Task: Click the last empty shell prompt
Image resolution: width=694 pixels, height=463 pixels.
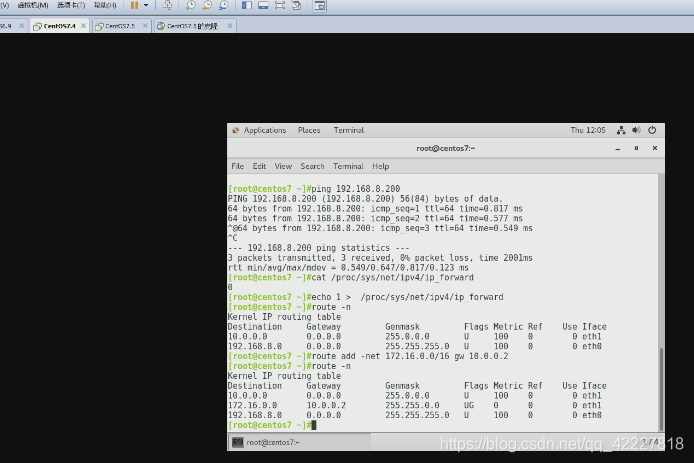Action: coord(272,425)
